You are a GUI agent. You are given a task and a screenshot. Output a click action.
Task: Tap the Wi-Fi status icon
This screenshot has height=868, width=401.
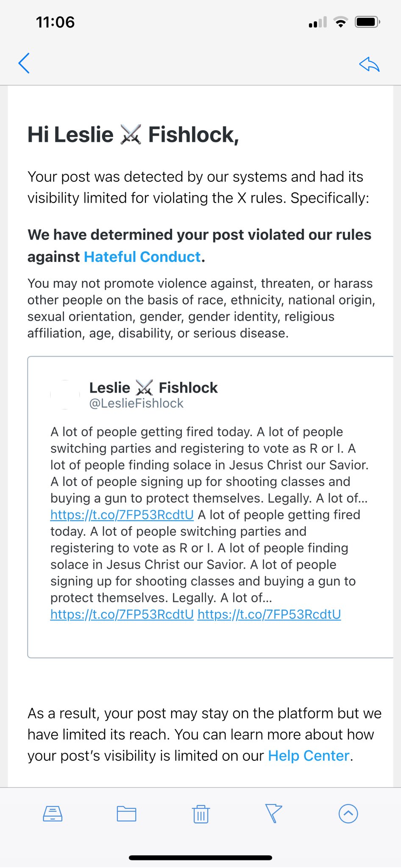[340, 22]
